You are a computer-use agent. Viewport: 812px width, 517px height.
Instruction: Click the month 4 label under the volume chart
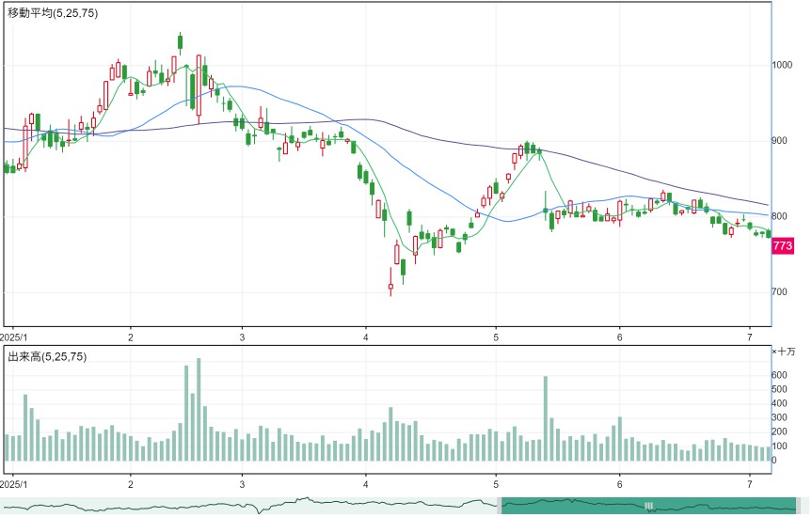366,485
